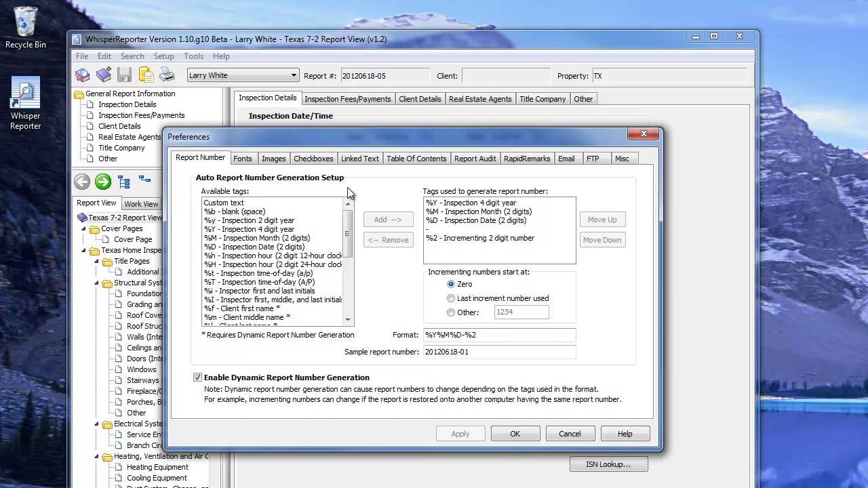Viewport: 868px width, 488px height.
Task: Click the Title Pages folder icon
Action: click(107, 262)
